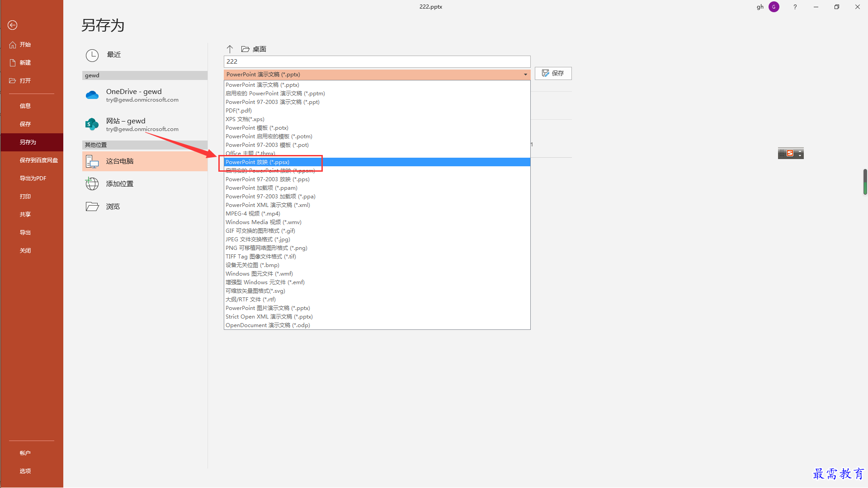The height and width of the screenshot is (488, 868).
Task: Click 网站 – gewd location
Action: click(145, 124)
